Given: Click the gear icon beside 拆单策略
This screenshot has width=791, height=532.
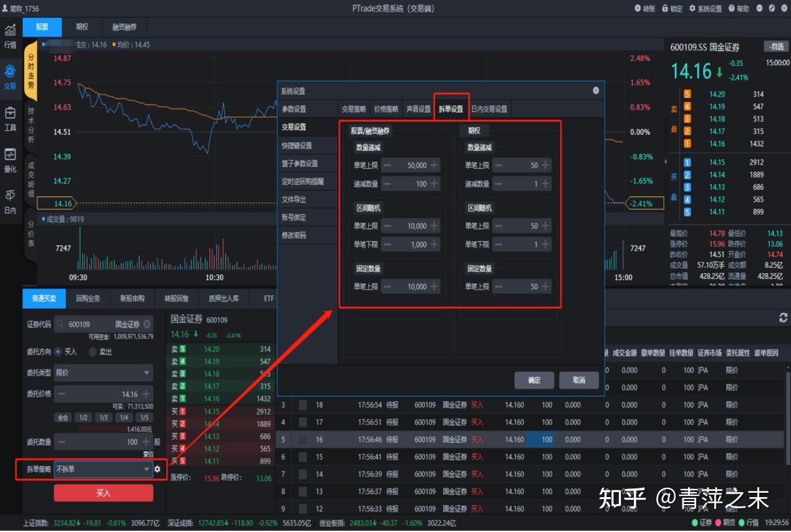Looking at the screenshot, I should [x=158, y=469].
